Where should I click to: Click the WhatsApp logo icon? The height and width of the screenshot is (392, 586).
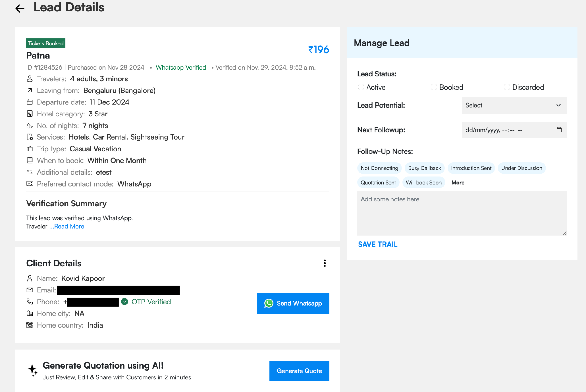[269, 303]
